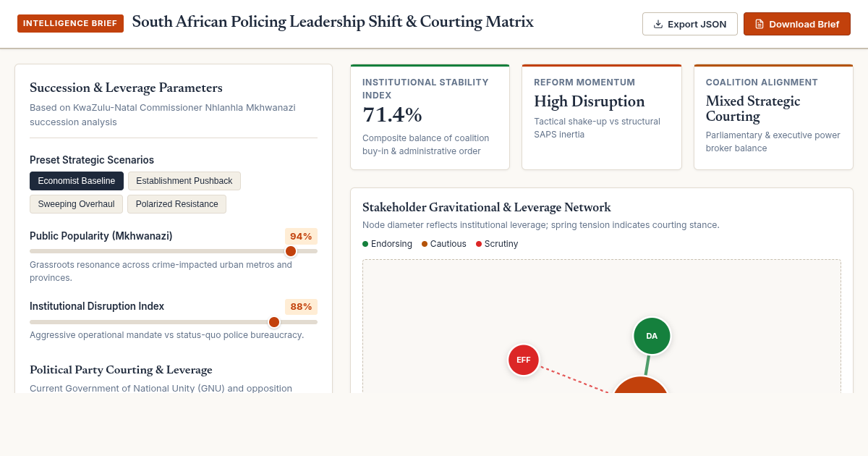Download the brief
Image resolution: width=868 pixels, height=456 pixels.
pyautogui.click(x=797, y=24)
